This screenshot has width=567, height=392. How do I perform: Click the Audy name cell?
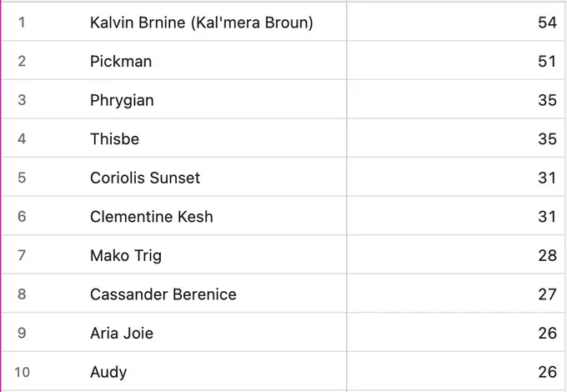108,372
